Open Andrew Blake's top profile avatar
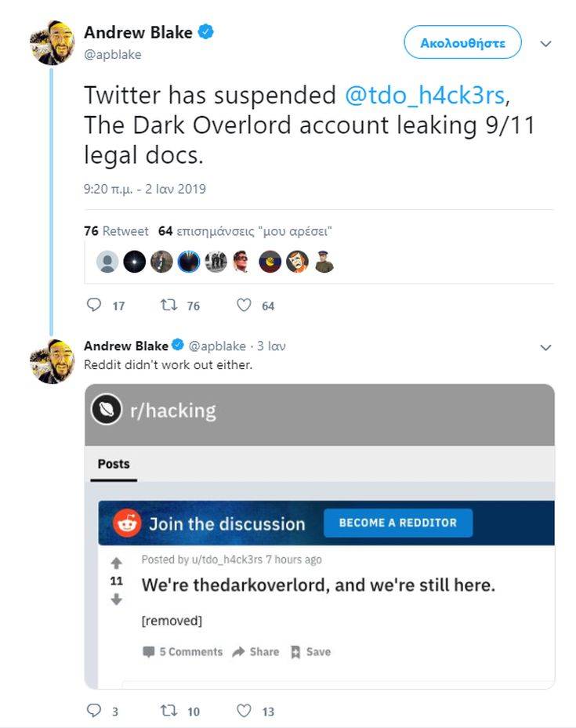The height and width of the screenshot is (728, 576). point(52,43)
